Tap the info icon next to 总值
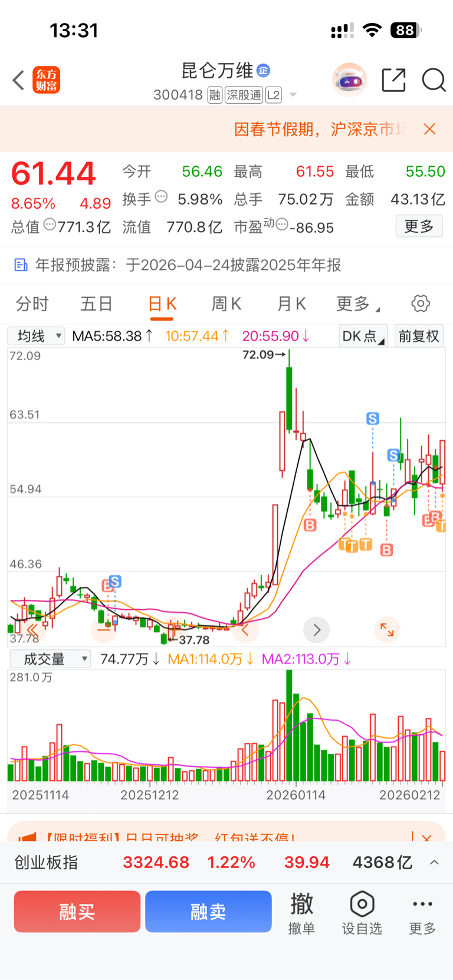Image resolution: width=453 pixels, height=980 pixels. click(50, 225)
